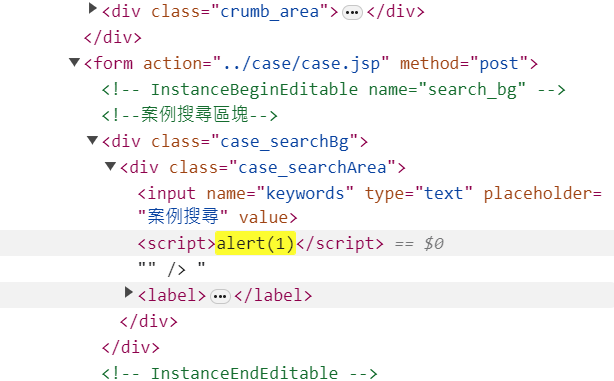Select the input name="keywords" line
This screenshot has height=381, width=614.
[x=370, y=205]
